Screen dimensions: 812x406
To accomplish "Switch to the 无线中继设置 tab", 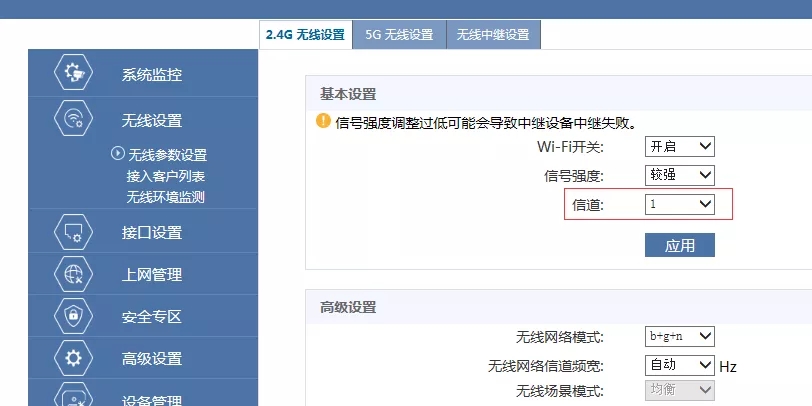I will coord(493,35).
